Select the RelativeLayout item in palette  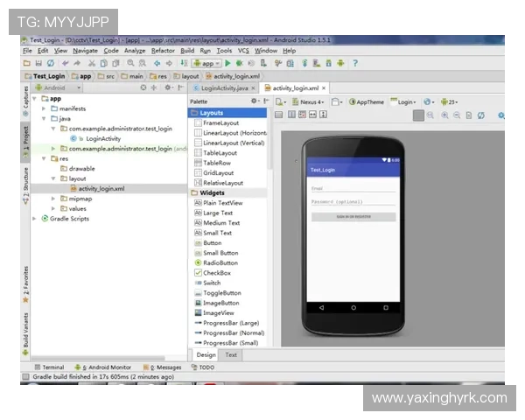pyautogui.click(x=222, y=183)
